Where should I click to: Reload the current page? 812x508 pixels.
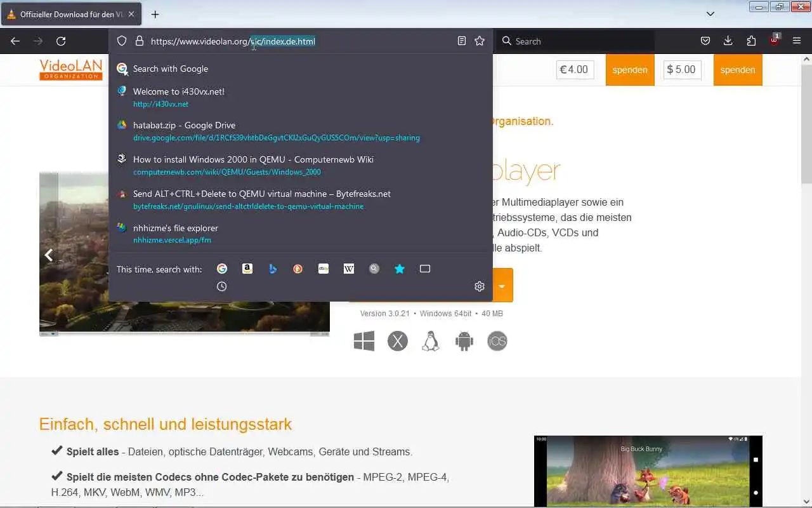tap(61, 41)
